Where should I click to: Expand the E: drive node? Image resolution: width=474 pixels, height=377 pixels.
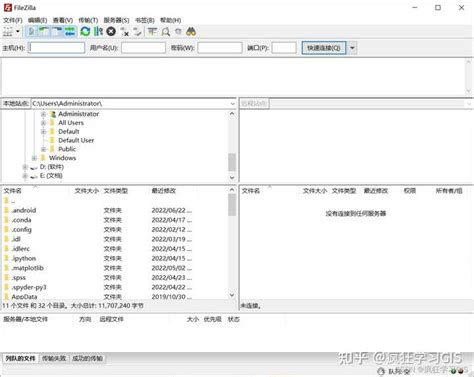pyautogui.click(x=25, y=176)
